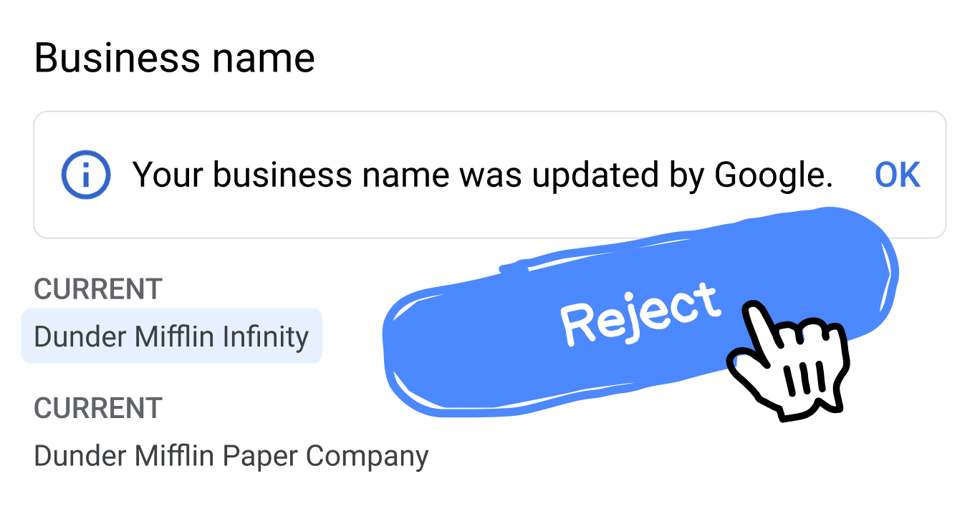Select the Dunder Mifflin Paper Company name
This screenshot has height=519, width=980.
[x=231, y=455]
